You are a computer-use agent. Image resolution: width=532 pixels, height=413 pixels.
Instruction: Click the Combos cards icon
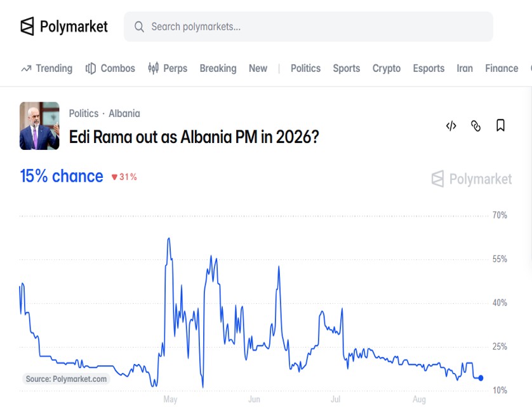pyautogui.click(x=90, y=68)
